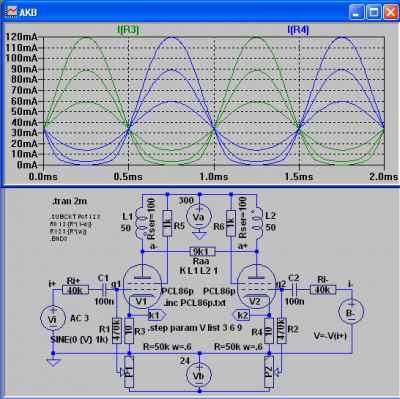Click the a- net label
The width and height of the screenshot is (400, 399).
pos(154,246)
